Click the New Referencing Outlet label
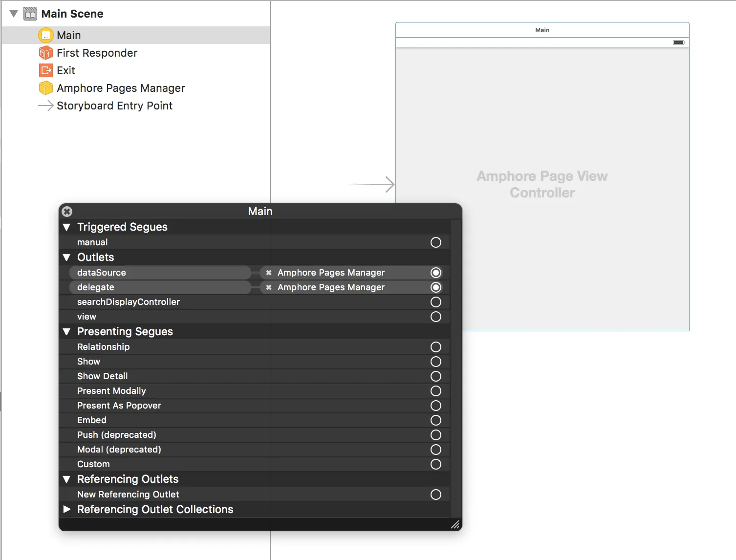This screenshot has height=560, width=736. [x=128, y=495]
